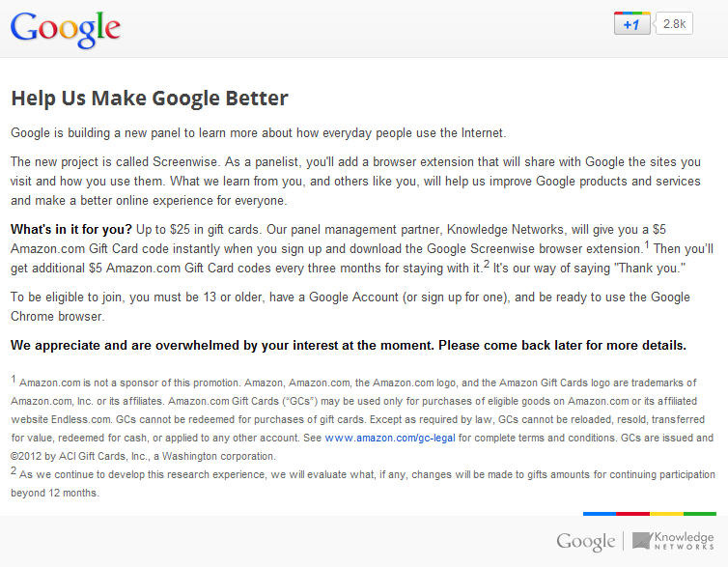Click the gray Google logo in footer
Viewport: 728px width, 567px height.
[x=586, y=542]
